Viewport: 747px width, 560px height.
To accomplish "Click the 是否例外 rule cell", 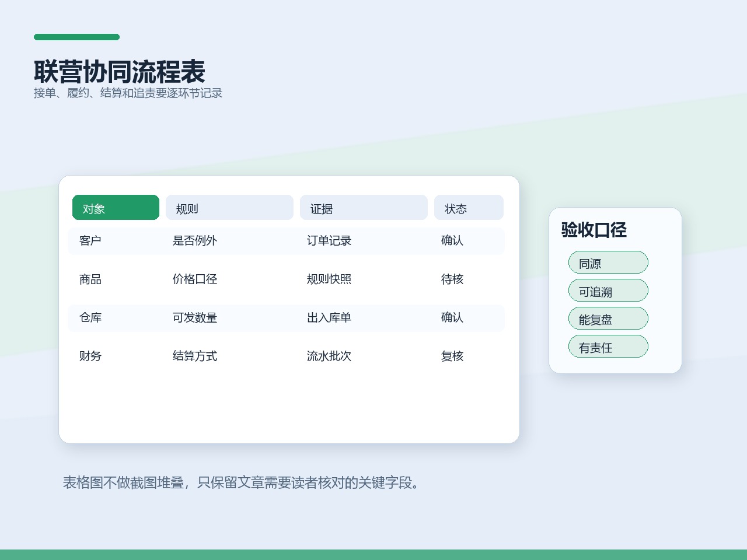I will click(195, 241).
